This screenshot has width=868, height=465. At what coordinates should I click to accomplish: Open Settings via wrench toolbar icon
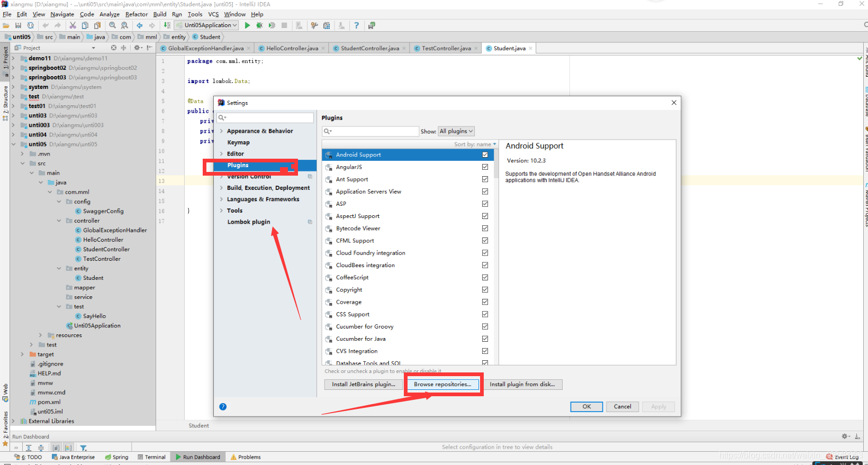(x=314, y=25)
